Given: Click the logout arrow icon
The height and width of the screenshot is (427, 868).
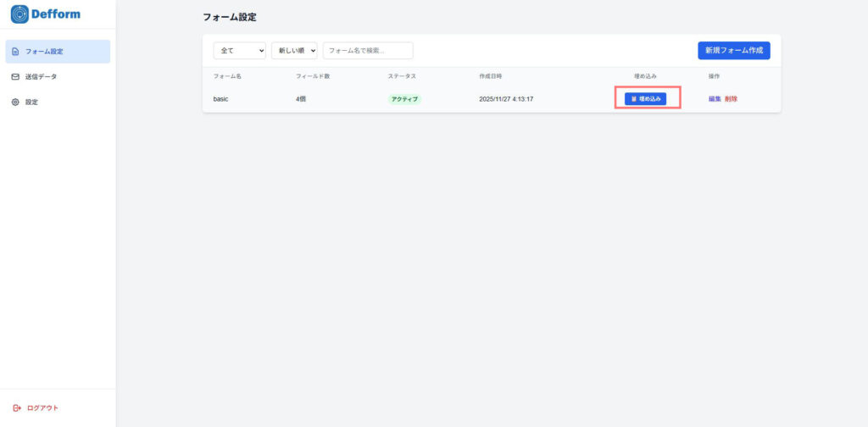Looking at the screenshot, I should coord(17,408).
